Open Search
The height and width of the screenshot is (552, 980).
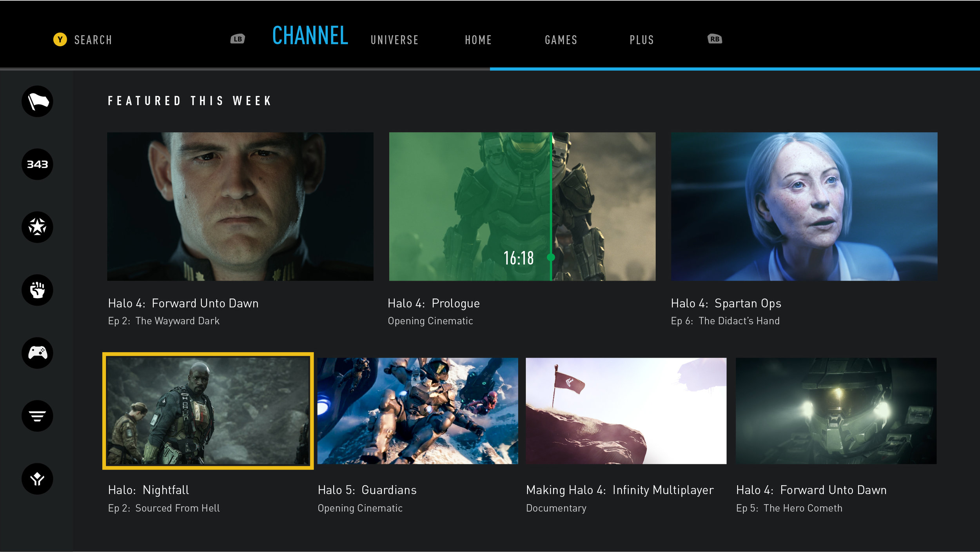coord(93,40)
